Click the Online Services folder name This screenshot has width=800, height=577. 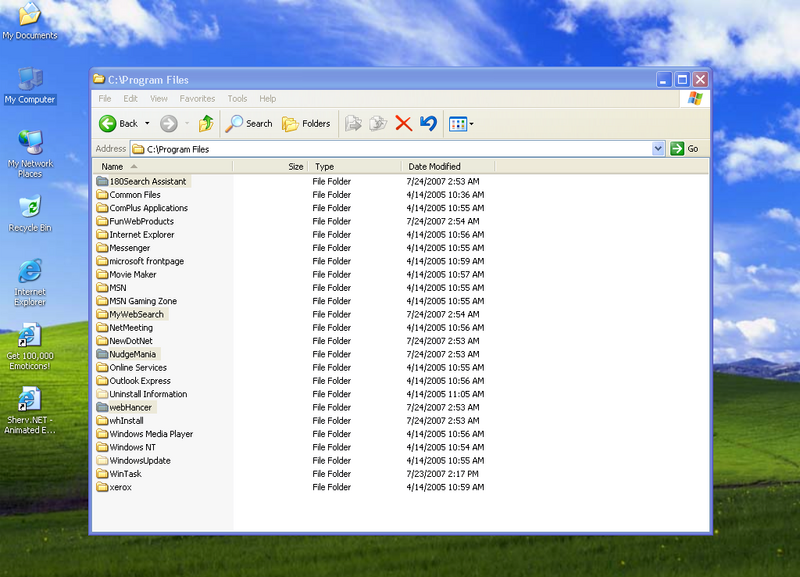pos(138,367)
